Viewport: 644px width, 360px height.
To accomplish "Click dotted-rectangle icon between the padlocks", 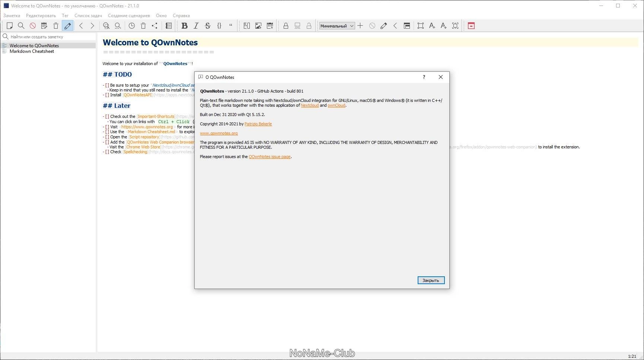I will (x=297, y=26).
